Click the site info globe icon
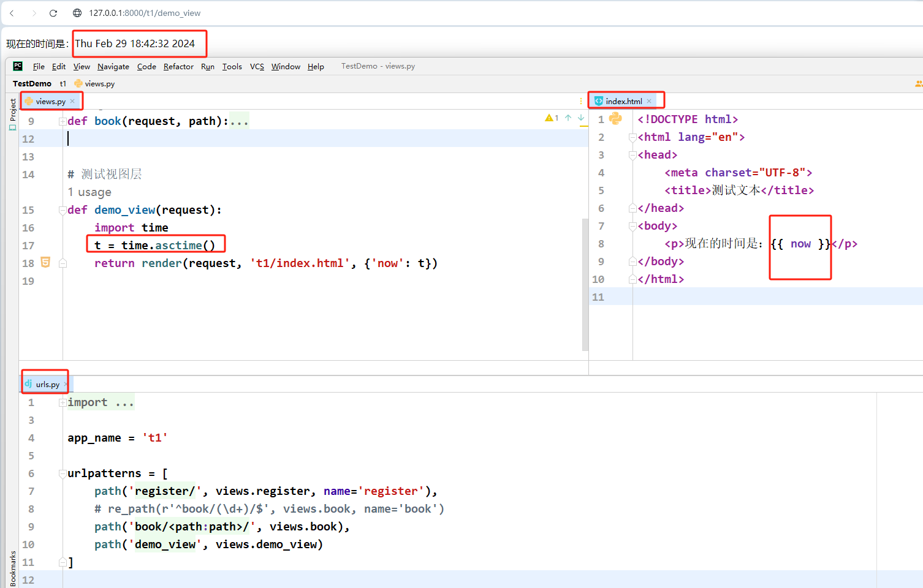923x588 pixels. point(77,13)
